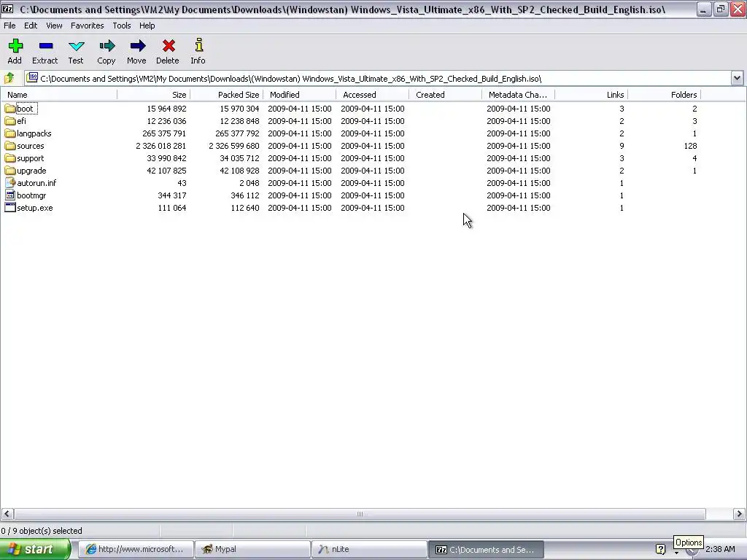Click the green Add plus icon
The height and width of the screenshot is (560, 747).
tap(15, 46)
